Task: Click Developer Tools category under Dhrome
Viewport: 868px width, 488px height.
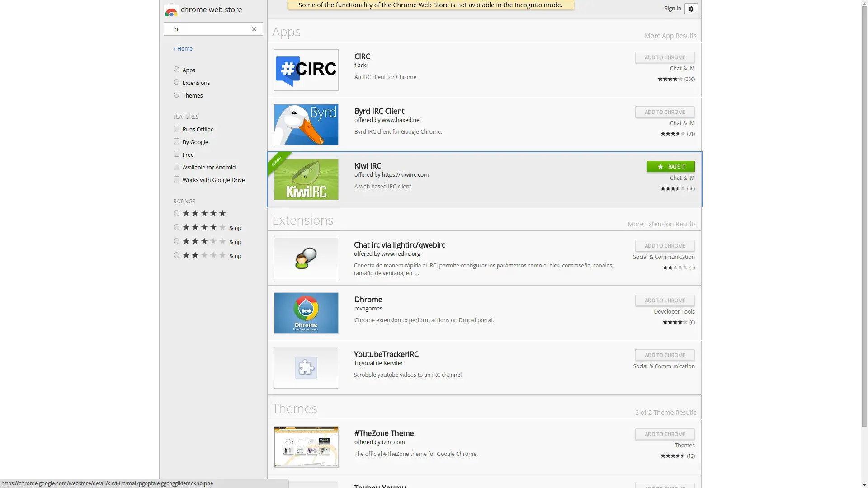Action: tap(674, 312)
